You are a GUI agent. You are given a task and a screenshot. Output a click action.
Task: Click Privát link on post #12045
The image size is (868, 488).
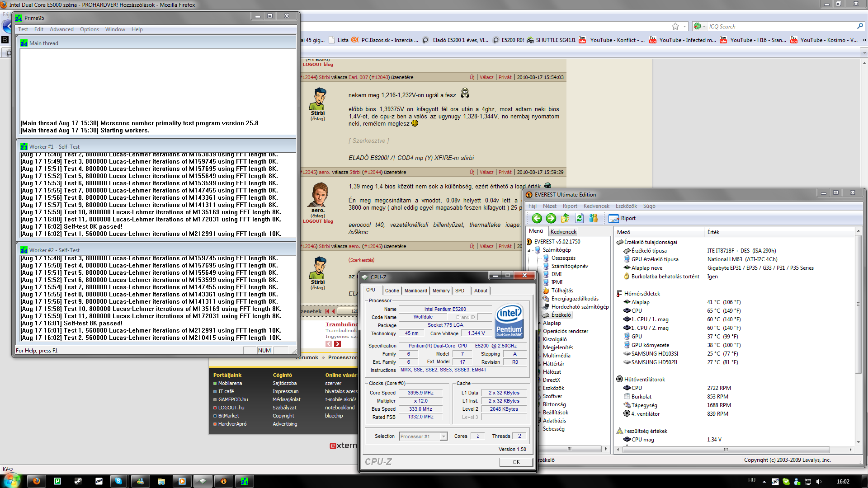pos(505,172)
